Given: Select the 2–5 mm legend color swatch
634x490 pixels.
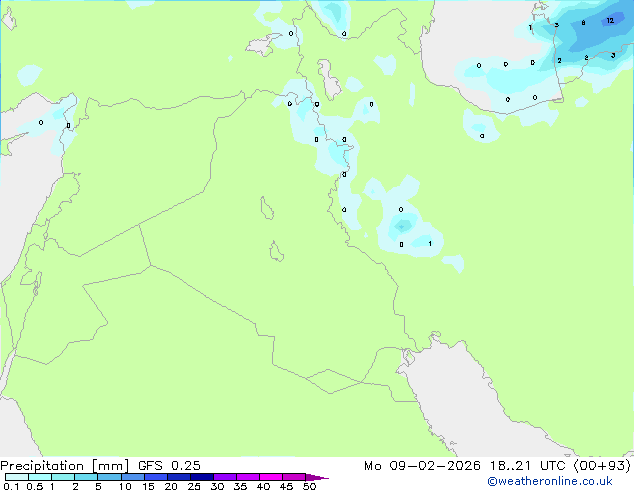Looking at the screenshot, I should pyautogui.click(x=86, y=477).
